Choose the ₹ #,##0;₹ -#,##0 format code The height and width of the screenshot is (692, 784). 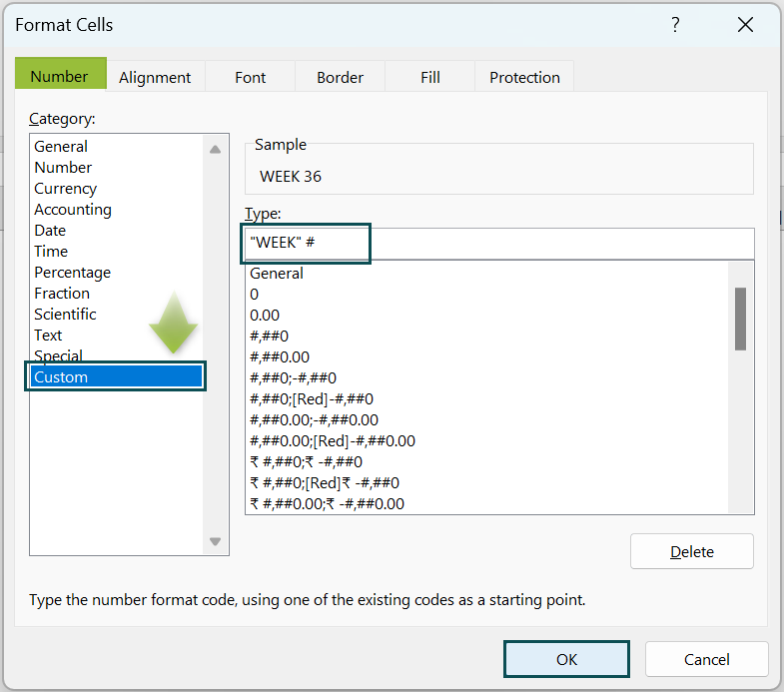[487, 462]
